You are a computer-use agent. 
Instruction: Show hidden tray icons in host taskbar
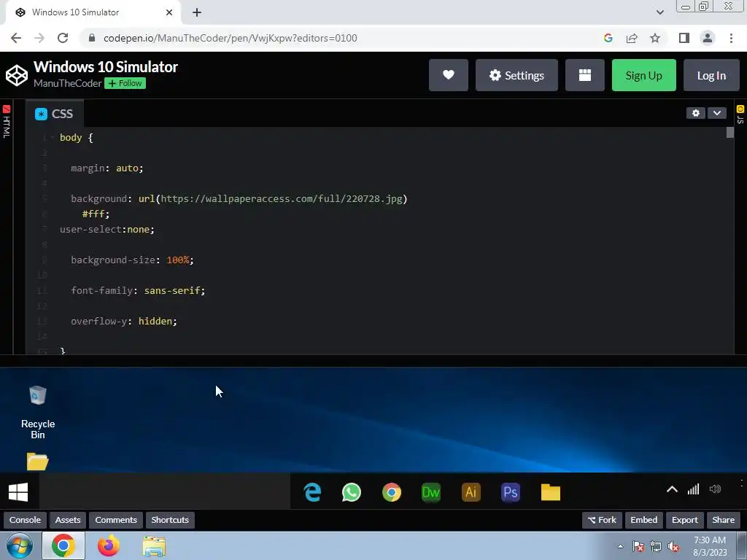pos(620,546)
